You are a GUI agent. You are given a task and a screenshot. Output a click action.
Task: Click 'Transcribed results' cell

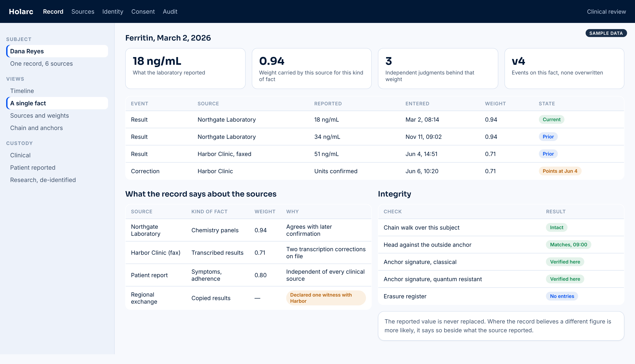point(217,253)
